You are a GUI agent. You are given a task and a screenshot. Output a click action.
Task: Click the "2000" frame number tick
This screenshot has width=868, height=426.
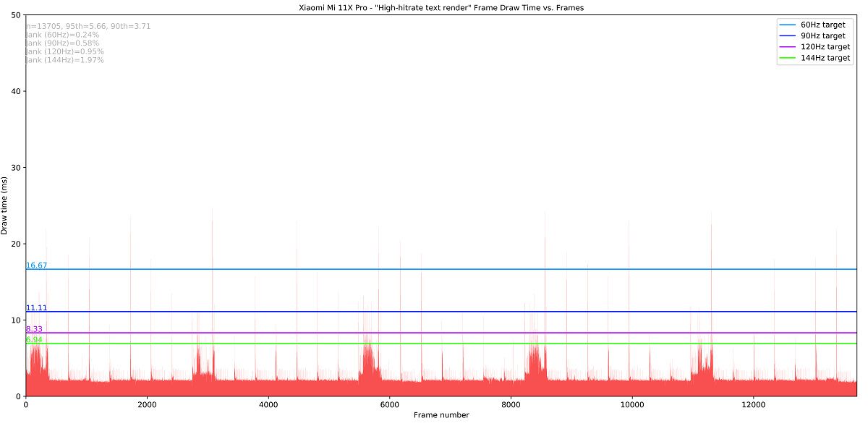(x=147, y=404)
